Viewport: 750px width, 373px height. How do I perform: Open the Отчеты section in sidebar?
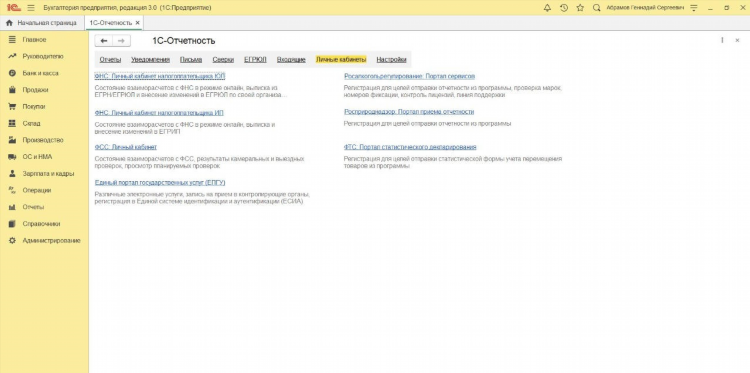click(x=33, y=207)
